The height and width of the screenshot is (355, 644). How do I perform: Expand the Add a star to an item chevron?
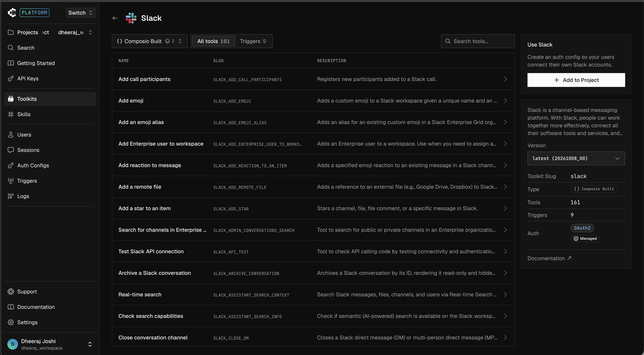click(x=505, y=208)
